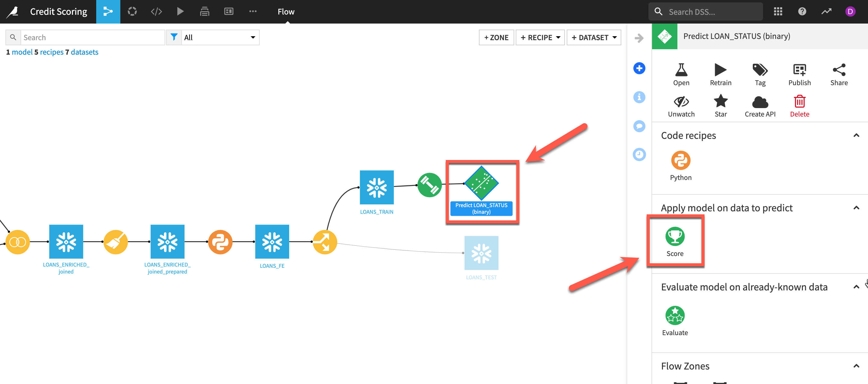Viewport: 868px width, 384px height.
Task: Toggle Unwatch on the selected model
Action: click(x=681, y=102)
